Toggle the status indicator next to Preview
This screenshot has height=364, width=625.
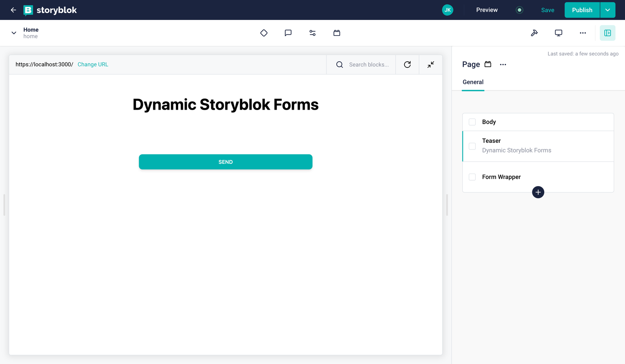[x=519, y=10]
